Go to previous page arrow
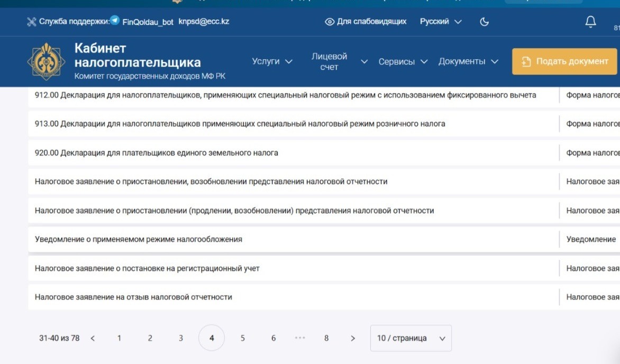 click(x=93, y=338)
